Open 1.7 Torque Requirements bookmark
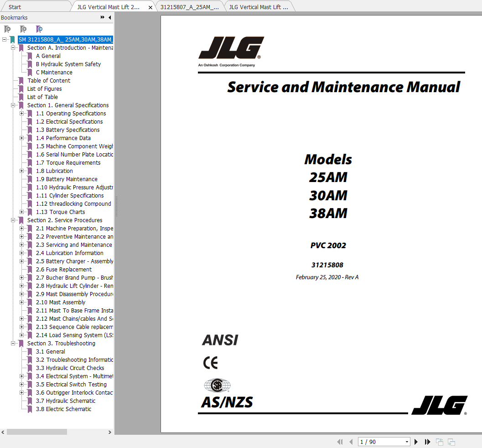Image resolution: width=482 pixels, height=448 pixels. click(x=68, y=163)
